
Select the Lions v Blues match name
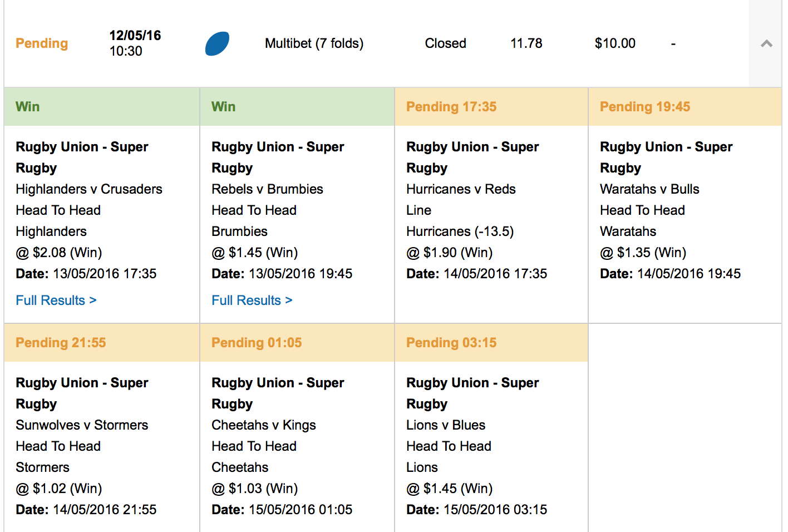tap(446, 425)
